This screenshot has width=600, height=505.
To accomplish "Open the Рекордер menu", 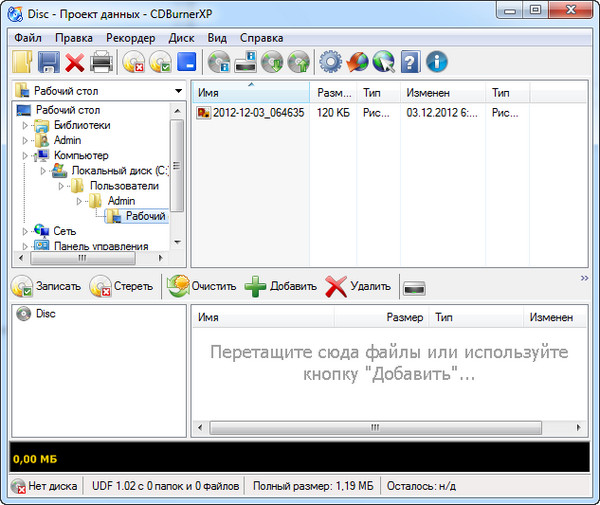I will pyautogui.click(x=130, y=37).
